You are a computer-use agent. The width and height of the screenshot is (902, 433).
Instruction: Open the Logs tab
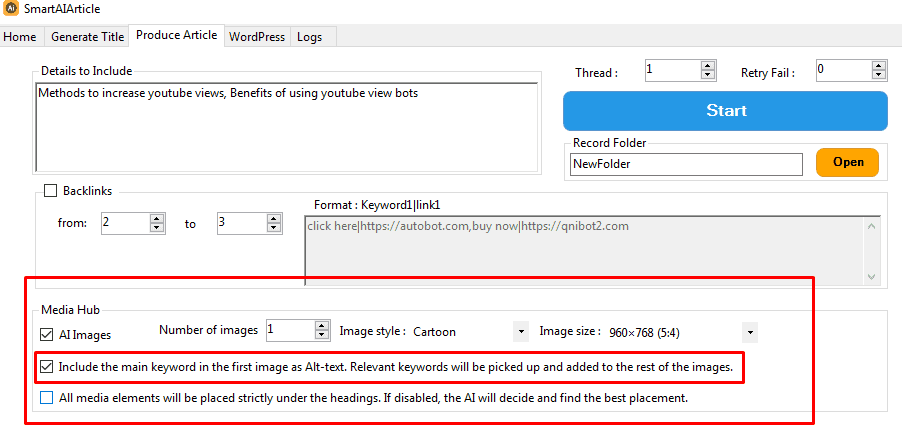(309, 37)
